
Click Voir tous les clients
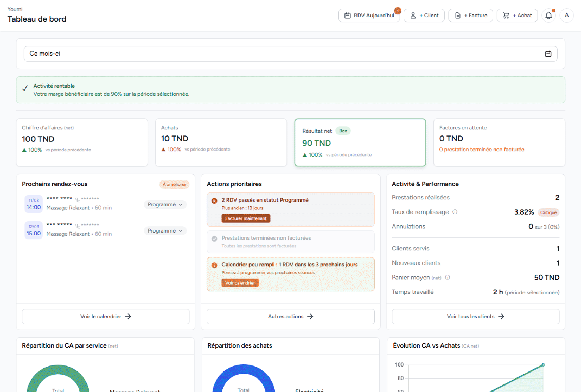click(475, 317)
